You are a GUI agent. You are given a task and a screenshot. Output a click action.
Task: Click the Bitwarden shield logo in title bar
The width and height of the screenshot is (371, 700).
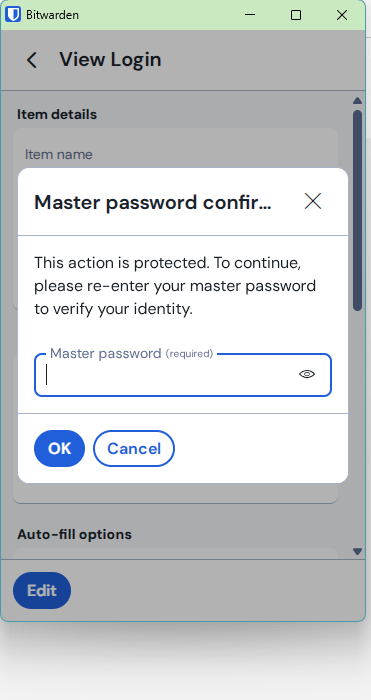pyautogui.click(x=13, y=14)
